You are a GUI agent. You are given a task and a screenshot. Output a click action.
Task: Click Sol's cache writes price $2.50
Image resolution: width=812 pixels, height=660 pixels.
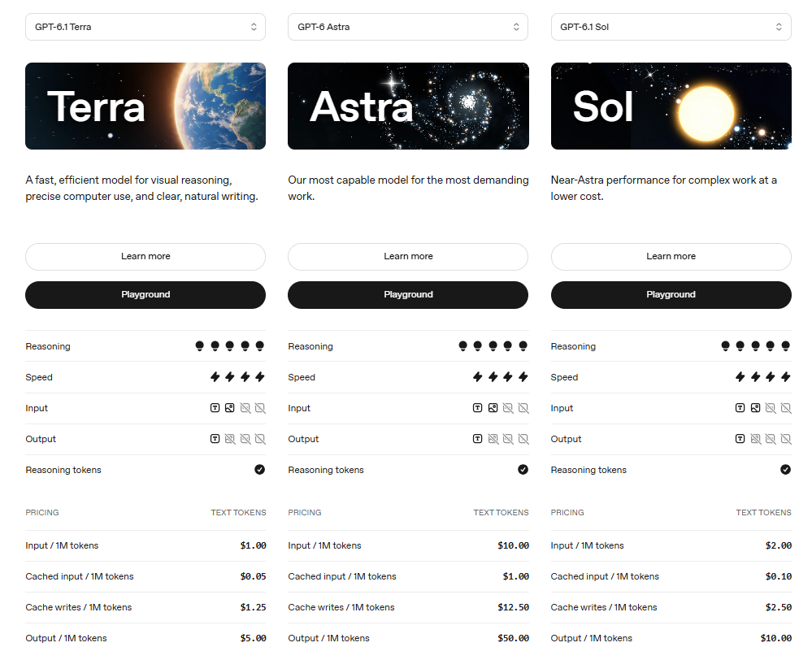pyautogui.click(x=779, y=607)
